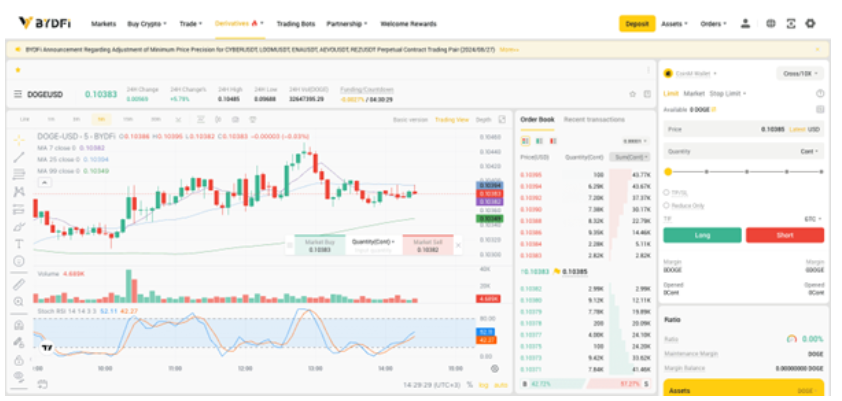Open the order help question icon

pos(820,93)
